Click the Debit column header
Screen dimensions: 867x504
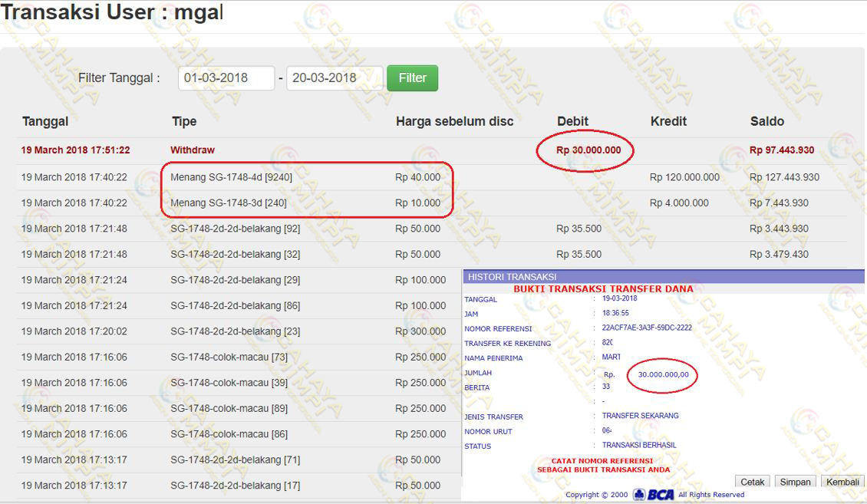[x=572, y=121]
